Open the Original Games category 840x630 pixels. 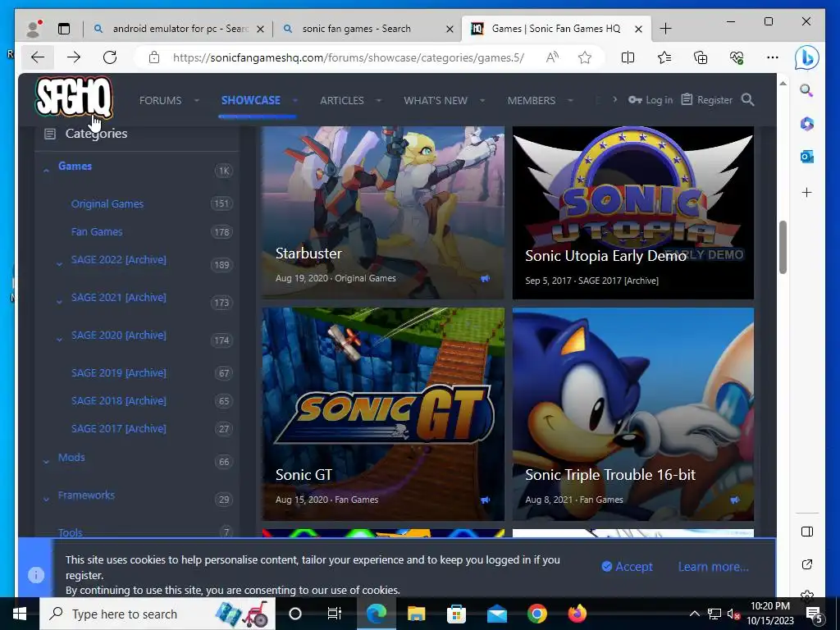point(107,204)
